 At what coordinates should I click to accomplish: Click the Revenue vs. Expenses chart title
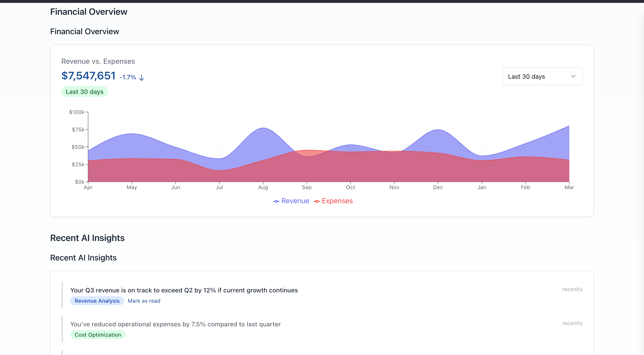click(98, 61)
